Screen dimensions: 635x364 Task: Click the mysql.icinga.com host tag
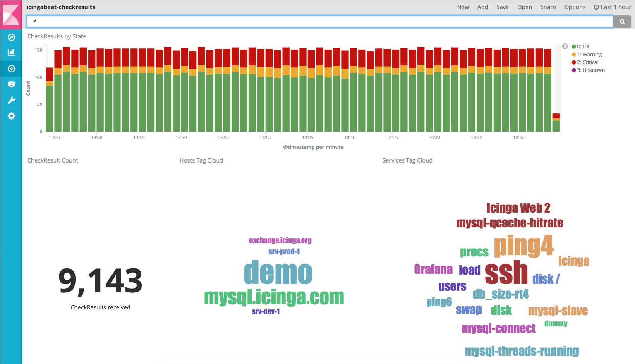click(x=274, y=297)
